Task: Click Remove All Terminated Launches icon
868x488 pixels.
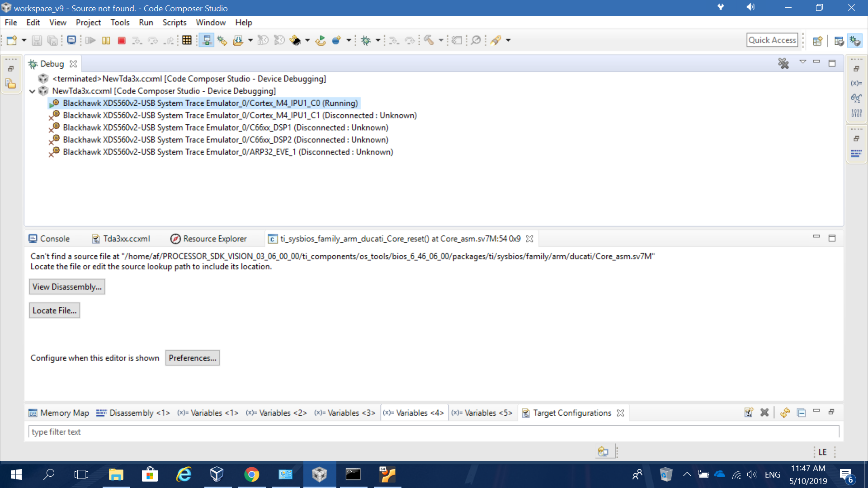Action: coord(783,63)
